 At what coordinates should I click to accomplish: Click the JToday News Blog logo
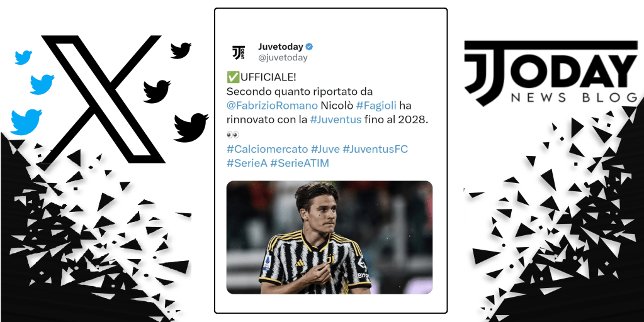pyautogui.click(x=551, y=72)
